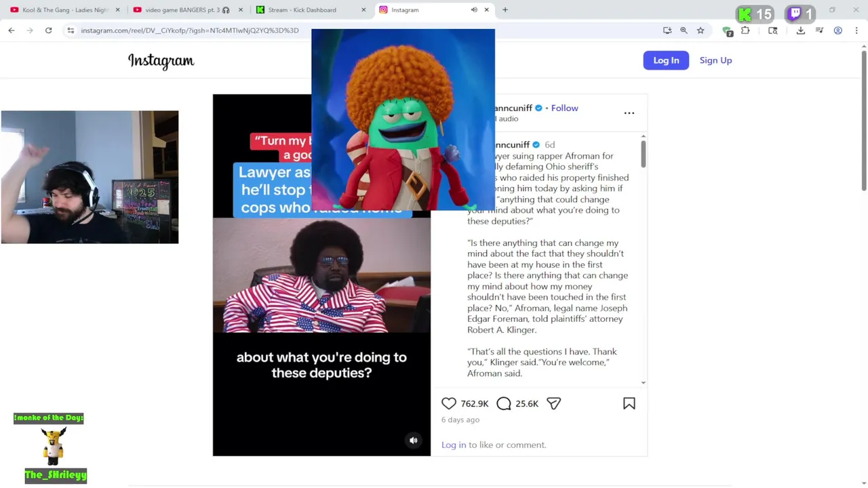Viewport: 868px width, 488px height.
Task: Switch to Stream - Kick Dashboard tab
Action: coord(310,9)
